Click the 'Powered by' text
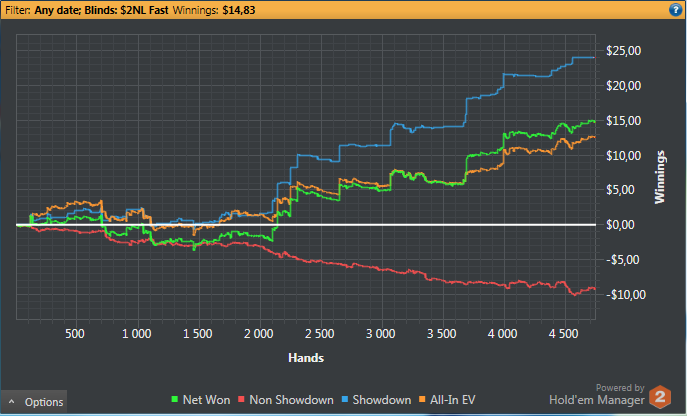The height and width of the screenshot is (416, 687). coord(620,388)
